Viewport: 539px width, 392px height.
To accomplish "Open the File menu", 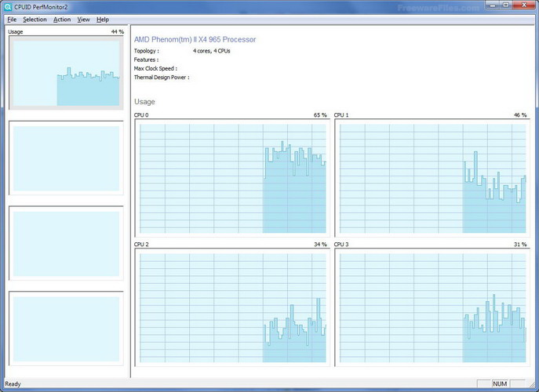I will (12, 20).
